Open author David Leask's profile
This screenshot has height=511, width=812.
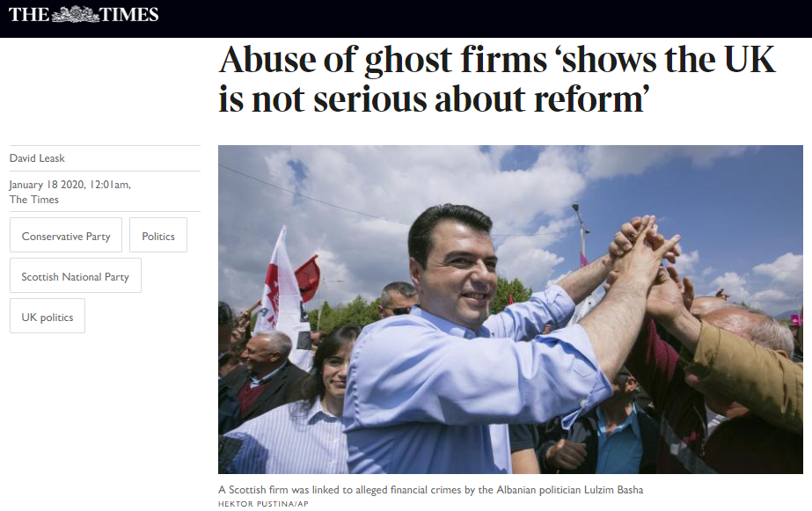click(x=37, y=158)
